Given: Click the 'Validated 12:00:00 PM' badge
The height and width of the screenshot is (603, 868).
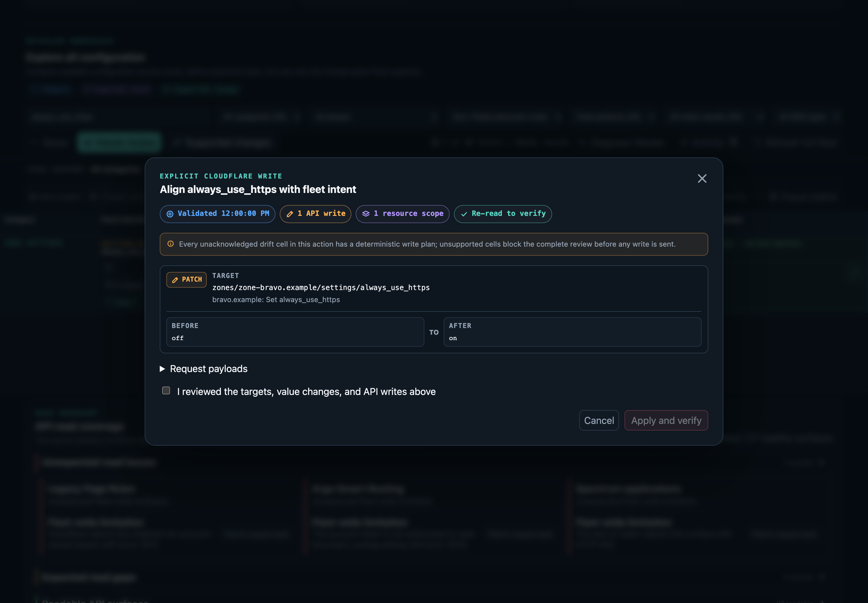Looking at the screenshot, I should click(x=218, y=214).
